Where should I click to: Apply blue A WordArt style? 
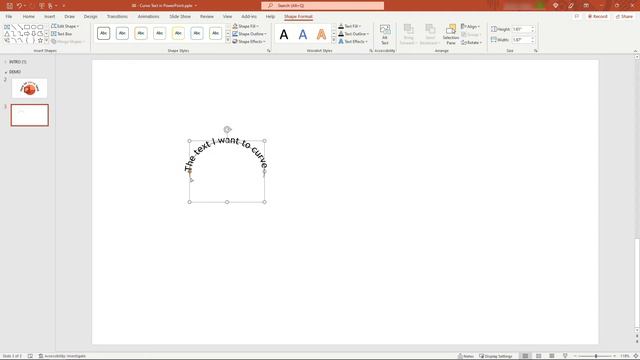coord(303,35)
